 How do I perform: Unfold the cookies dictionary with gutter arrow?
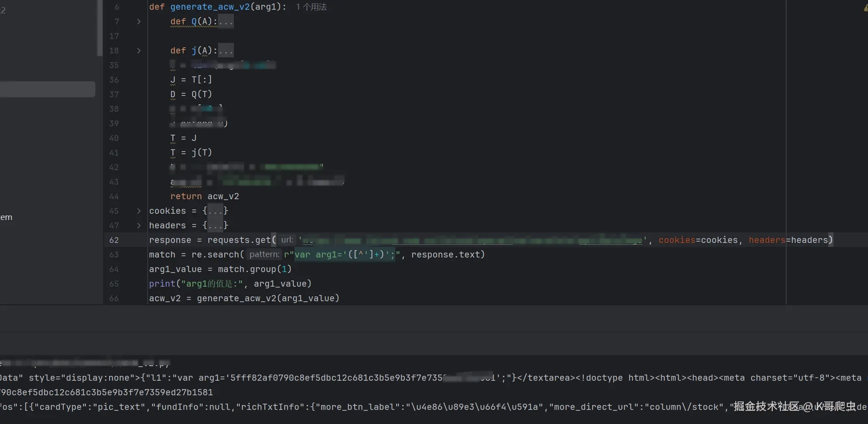tap(139, 211)
